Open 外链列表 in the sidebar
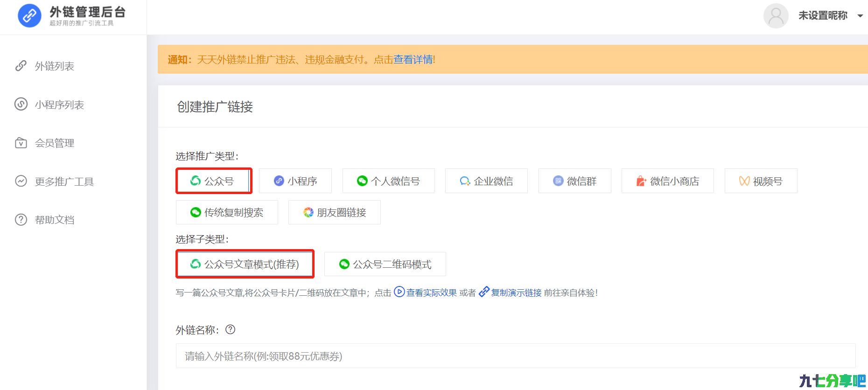868x390 pixels. pyautogui.click(x=55, y=66)
